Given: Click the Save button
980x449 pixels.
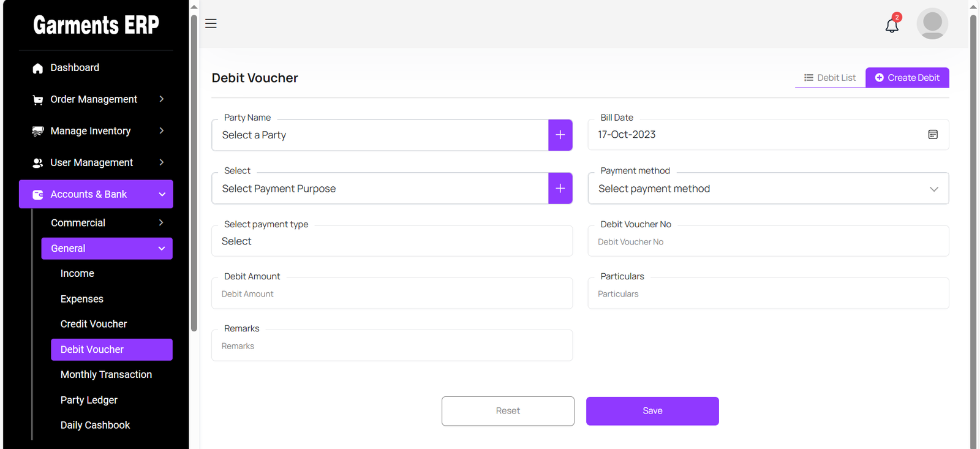Looking at the screenshot, I should pyautogui.click(x=652, y=411).
